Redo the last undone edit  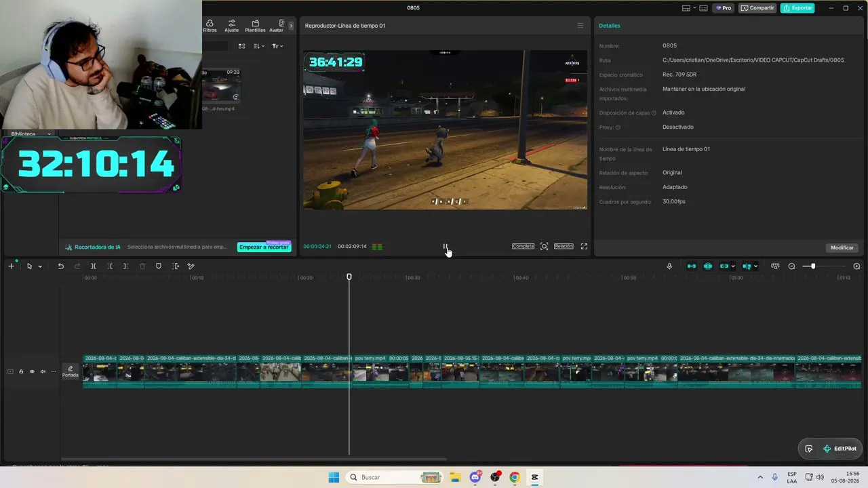(77, 266)
